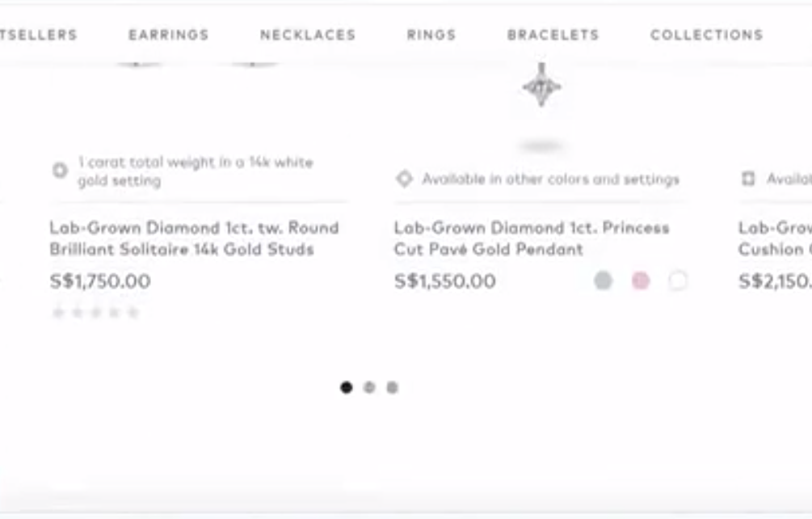Switch to the third carousel page dot
The height and width of the screenshot is (519, 812).
[392, 387]
